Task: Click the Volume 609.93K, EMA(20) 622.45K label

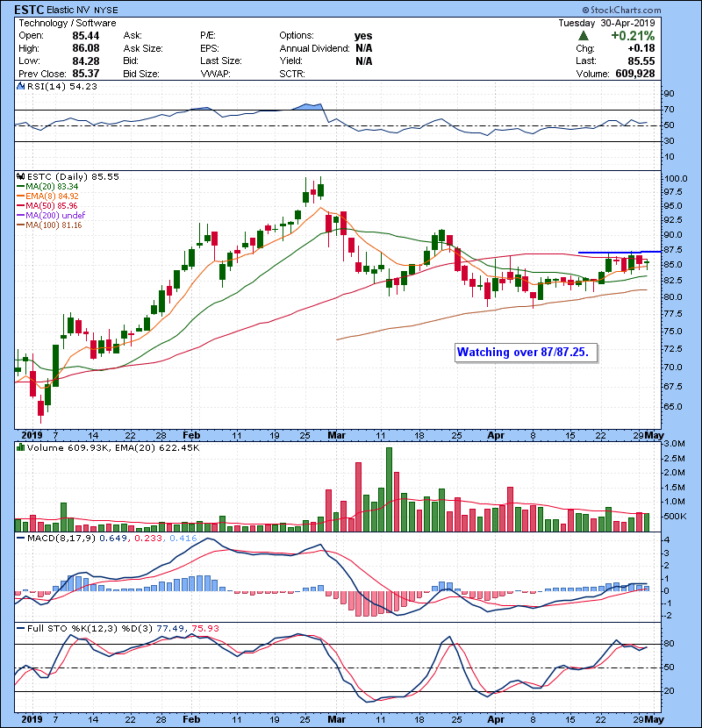Action: [113, 448]
